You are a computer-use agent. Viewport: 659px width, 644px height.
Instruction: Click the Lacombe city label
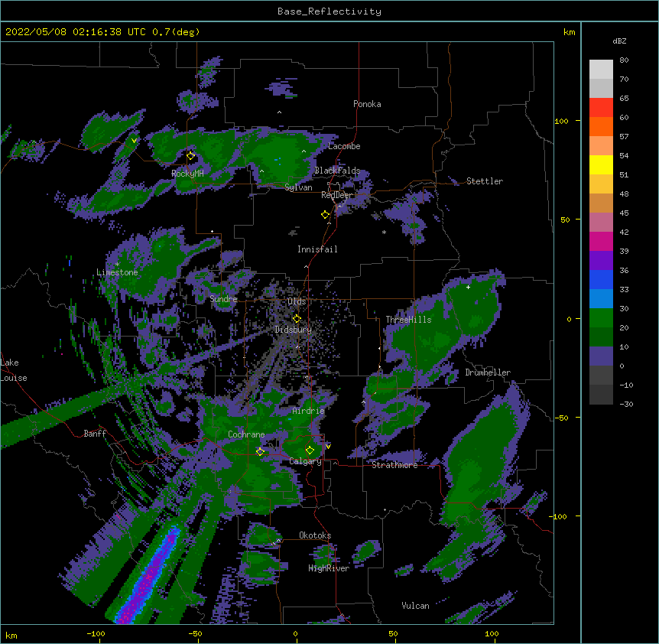(344, 146)
